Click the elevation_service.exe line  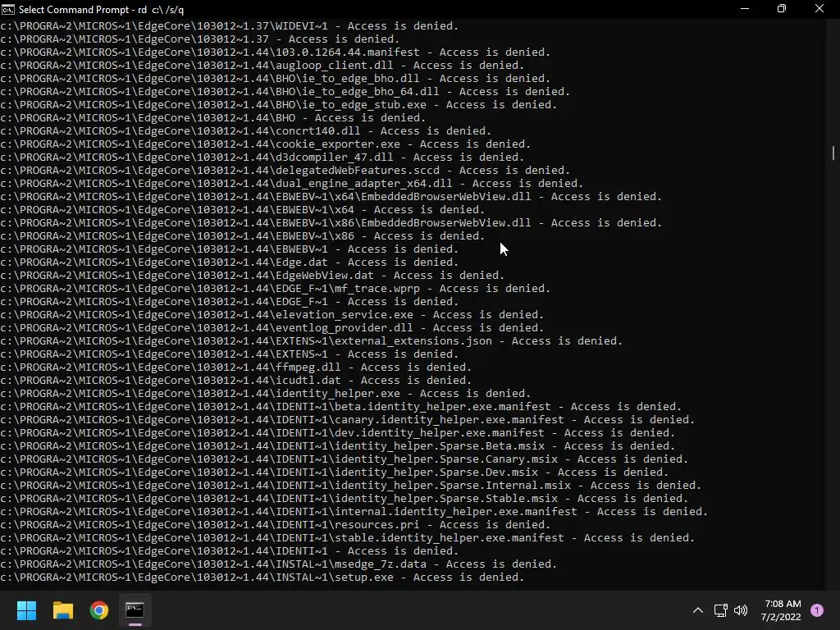tap(272, 314)
